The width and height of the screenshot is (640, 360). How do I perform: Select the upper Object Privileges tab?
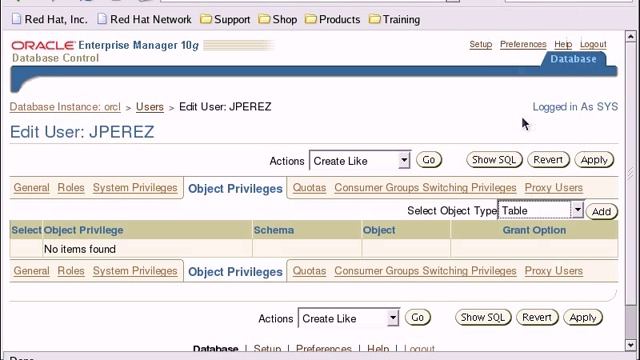point(235,189)
